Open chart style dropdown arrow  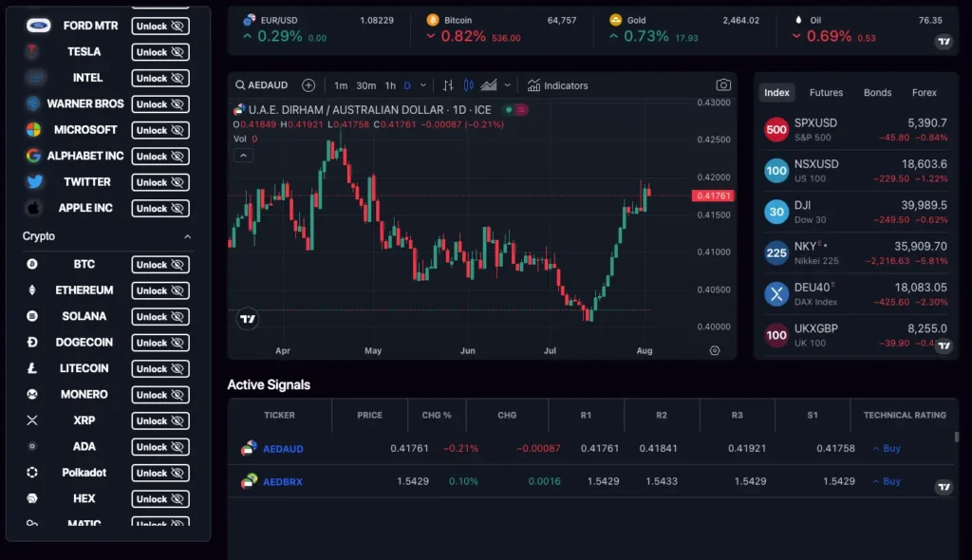tap(507, 85)
